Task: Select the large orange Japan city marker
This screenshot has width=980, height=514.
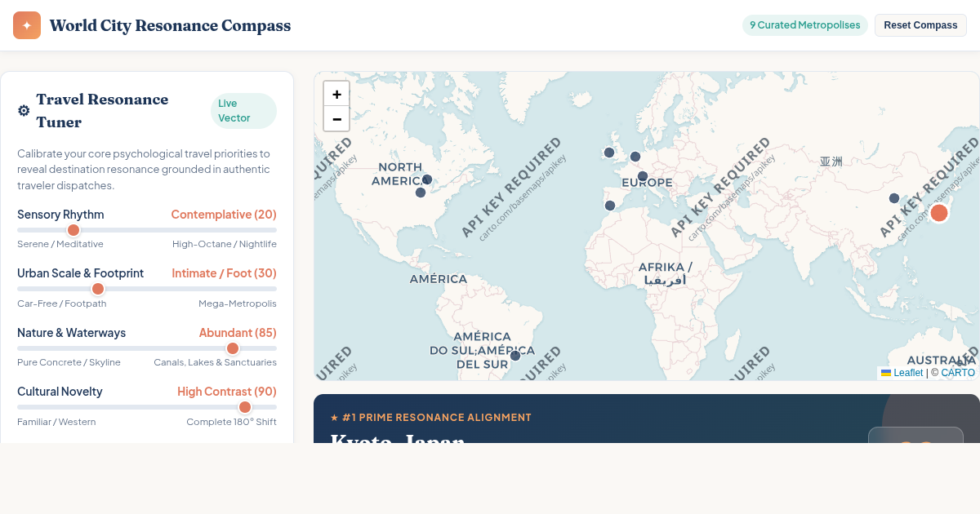Action: tap(939, 213)
